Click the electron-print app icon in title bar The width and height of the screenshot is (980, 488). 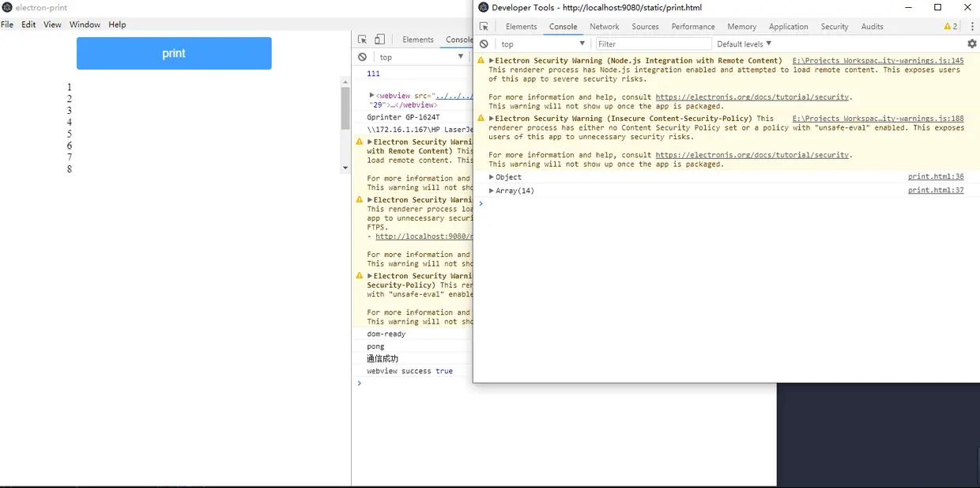[7, 7]
